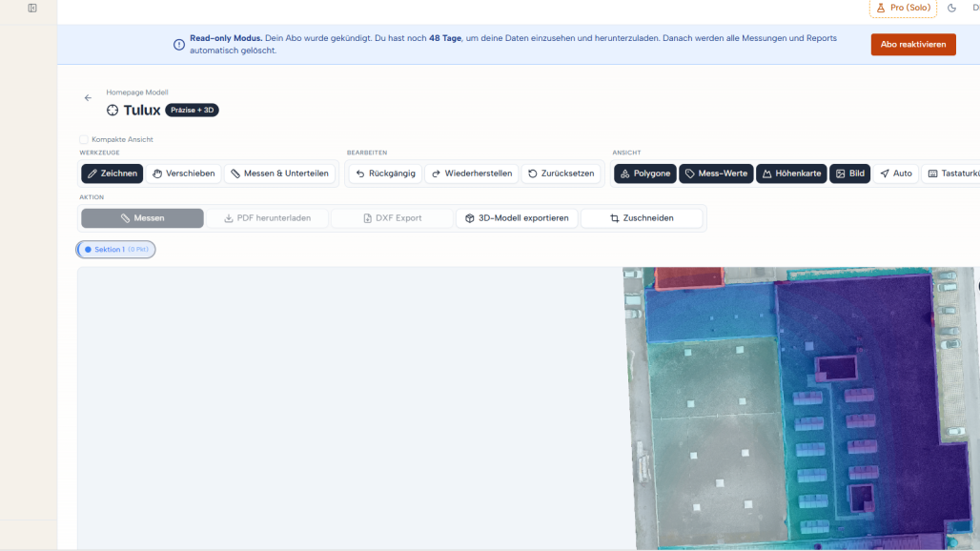Undo with the Rückgängig button
The width and height of the screenshot is (980, 551).
tap(385, 173)
